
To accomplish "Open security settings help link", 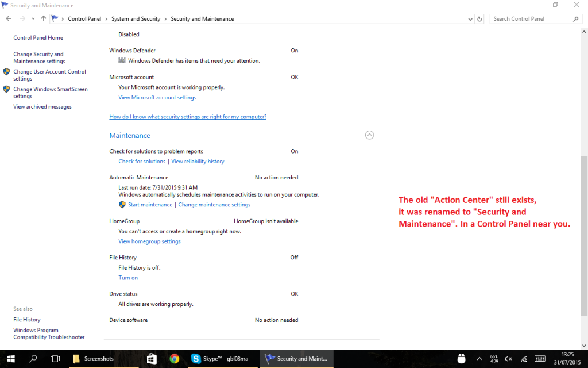I will click(x=188, y=117).
